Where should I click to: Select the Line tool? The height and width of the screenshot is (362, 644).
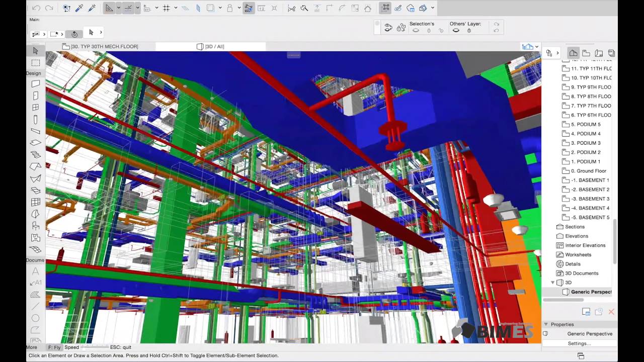(x=35, y=306)
